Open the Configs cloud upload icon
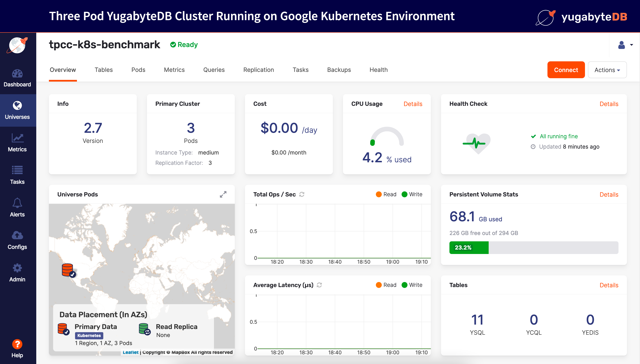Viewport: 640px width, 364px height. (x=17, y=235)
